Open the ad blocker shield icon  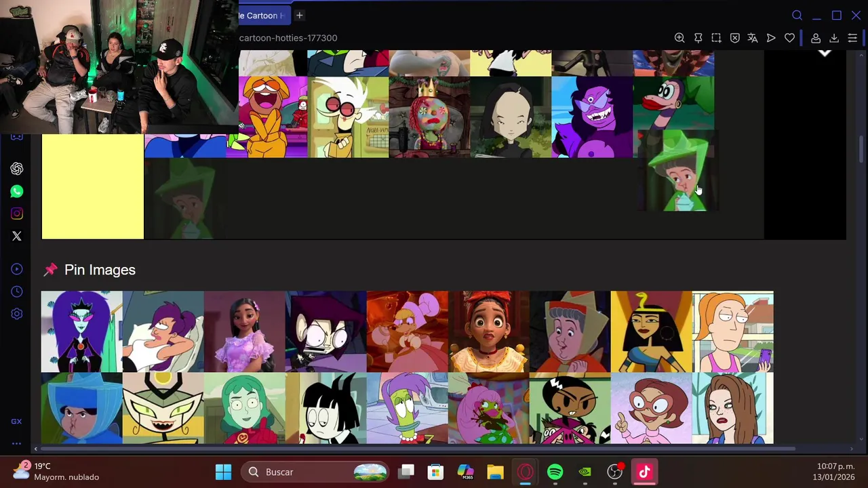(734, 38)
